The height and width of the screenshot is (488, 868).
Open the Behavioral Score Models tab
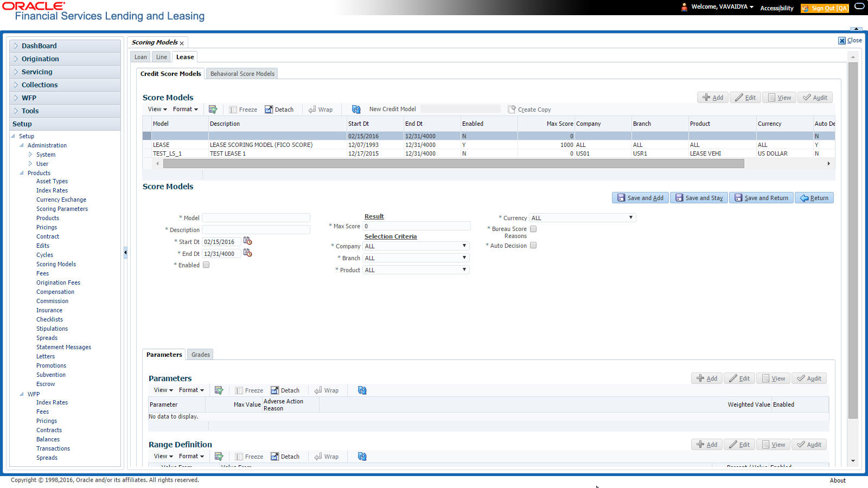[x=242, y=74]
